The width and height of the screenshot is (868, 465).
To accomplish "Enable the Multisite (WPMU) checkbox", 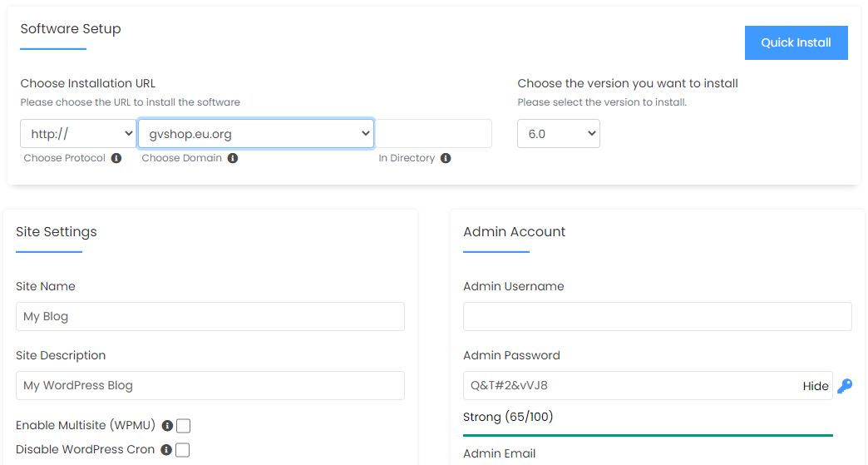I will point(184,426).
